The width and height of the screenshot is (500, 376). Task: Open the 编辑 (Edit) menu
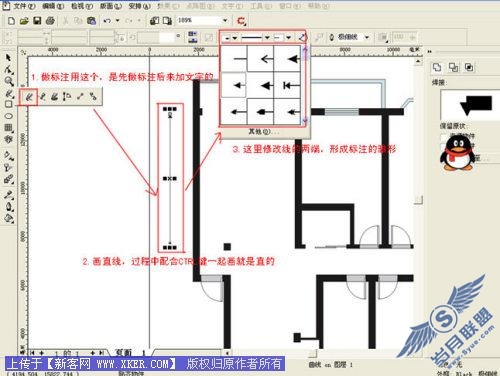[53, 6]
